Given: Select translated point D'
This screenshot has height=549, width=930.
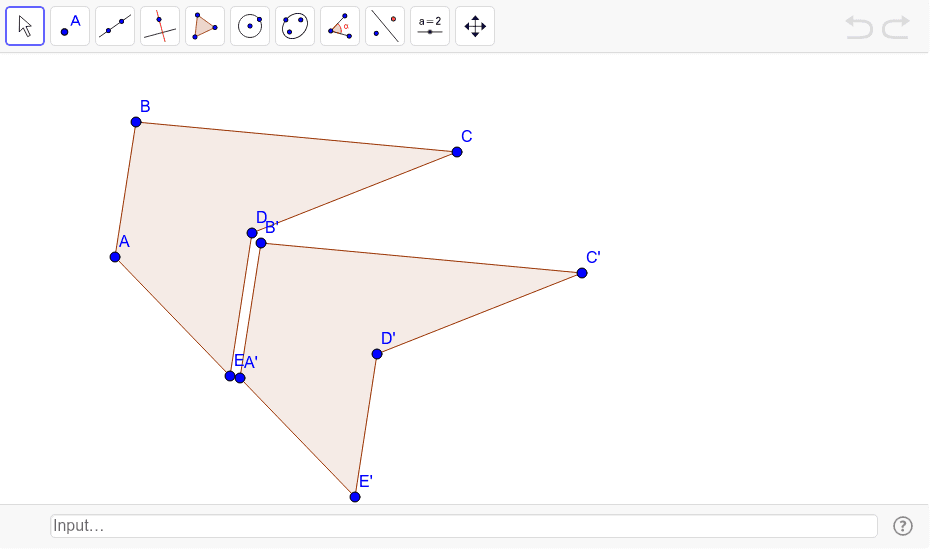Looking at the screenshot, I should [x=377, y=354].
